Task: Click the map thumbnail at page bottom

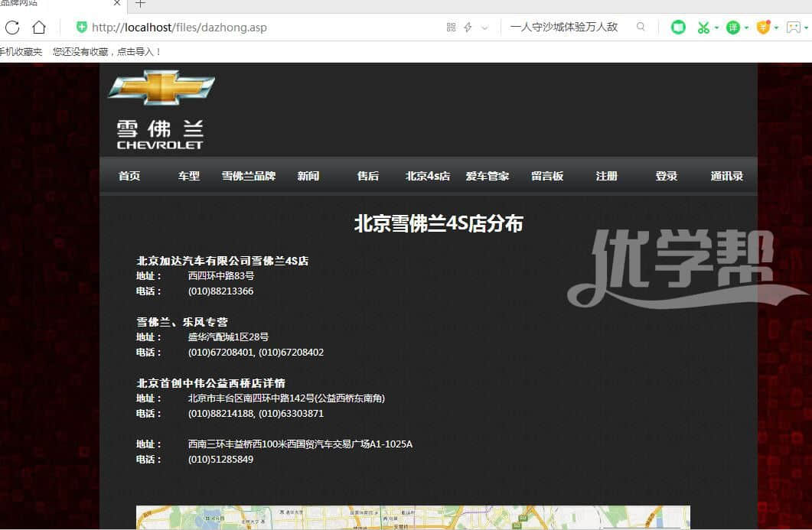Action: click(x=413, y=517)
